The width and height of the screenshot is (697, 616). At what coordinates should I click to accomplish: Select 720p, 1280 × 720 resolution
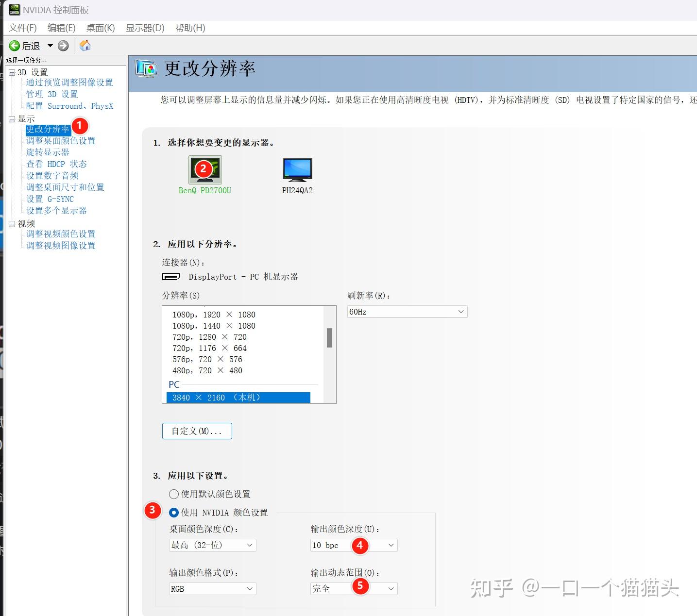click(209, 337)
